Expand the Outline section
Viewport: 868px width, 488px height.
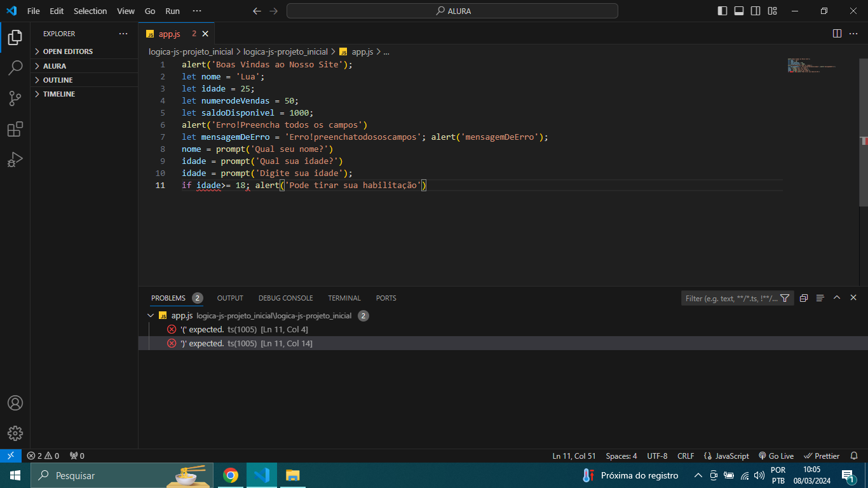click(x=85, y=80)
